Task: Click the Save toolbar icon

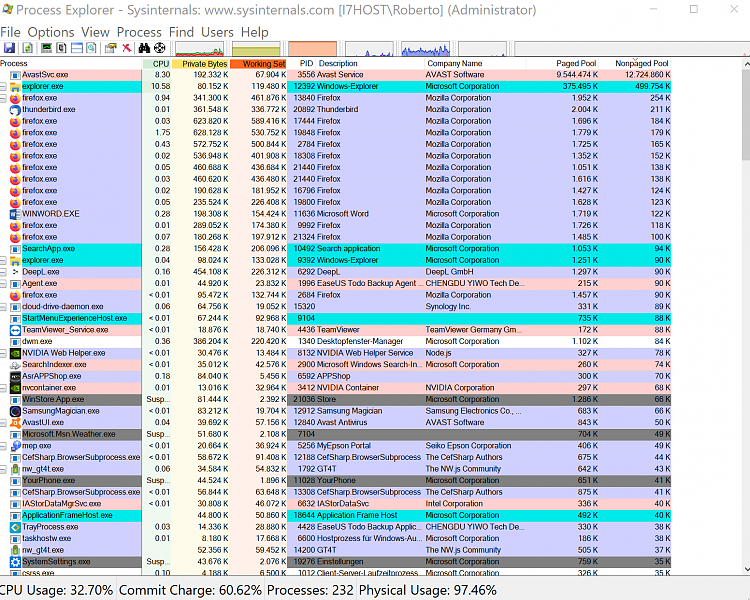Action: coord(10,48)
